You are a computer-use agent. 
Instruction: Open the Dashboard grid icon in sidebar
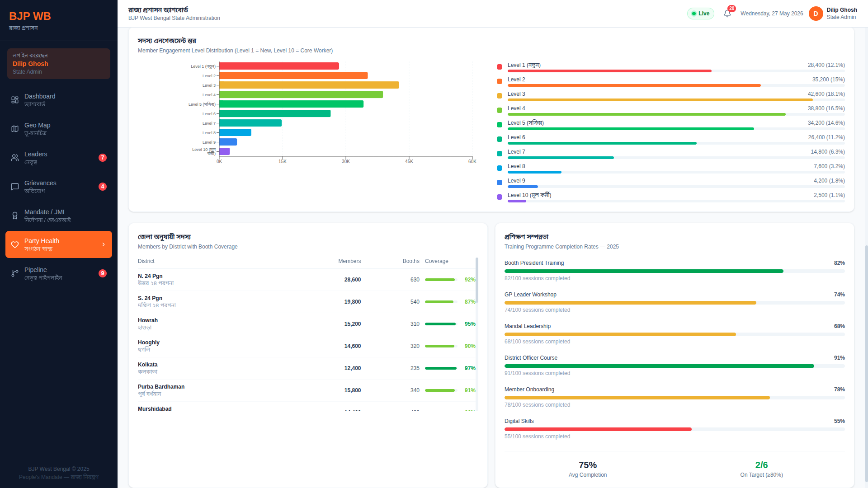tap(15, 100)
